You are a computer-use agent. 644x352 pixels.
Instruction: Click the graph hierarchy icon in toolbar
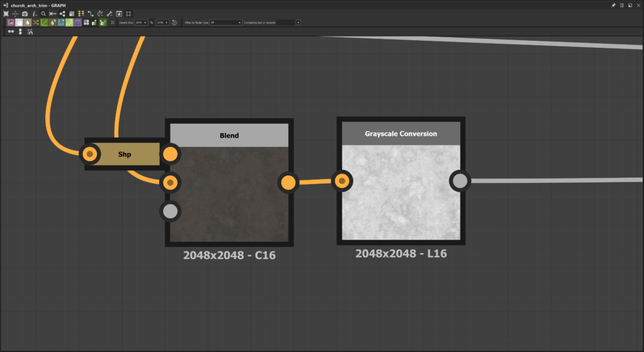[62, 13]
